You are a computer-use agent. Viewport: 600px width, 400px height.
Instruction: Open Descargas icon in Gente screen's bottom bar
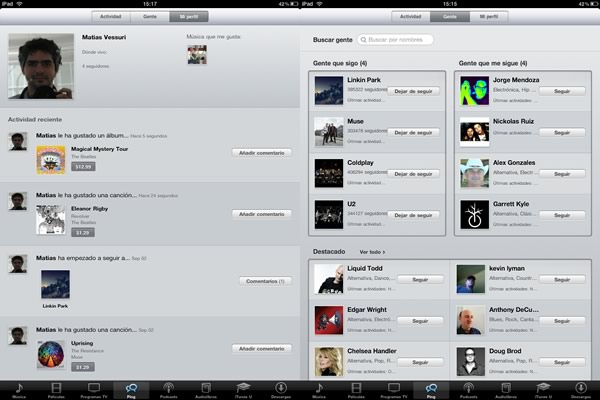click(x=580, y=390)
